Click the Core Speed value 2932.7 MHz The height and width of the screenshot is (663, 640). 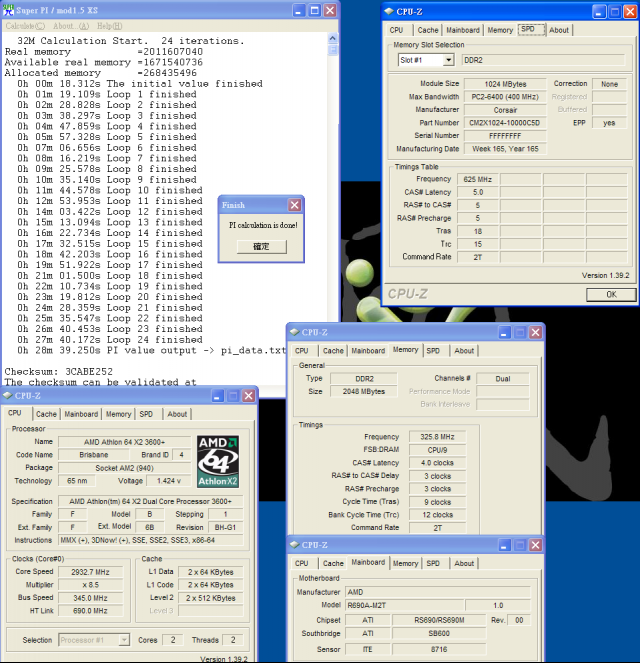[90, 572]
